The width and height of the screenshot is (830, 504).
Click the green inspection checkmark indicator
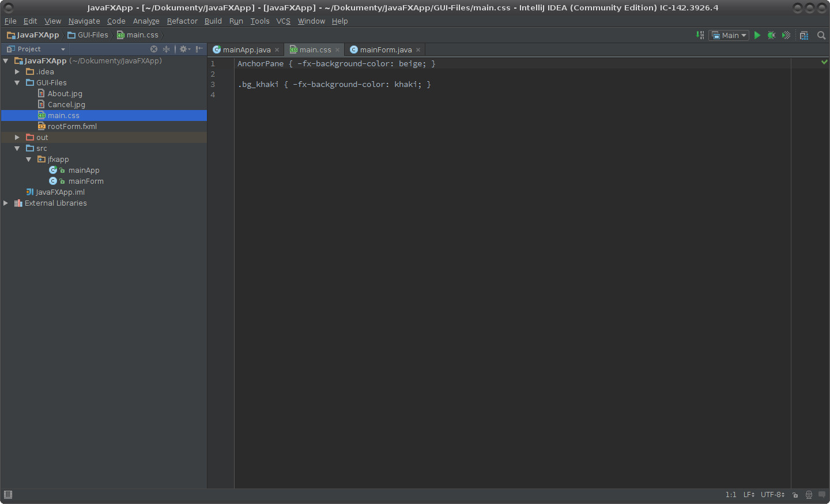click(824, 62)
